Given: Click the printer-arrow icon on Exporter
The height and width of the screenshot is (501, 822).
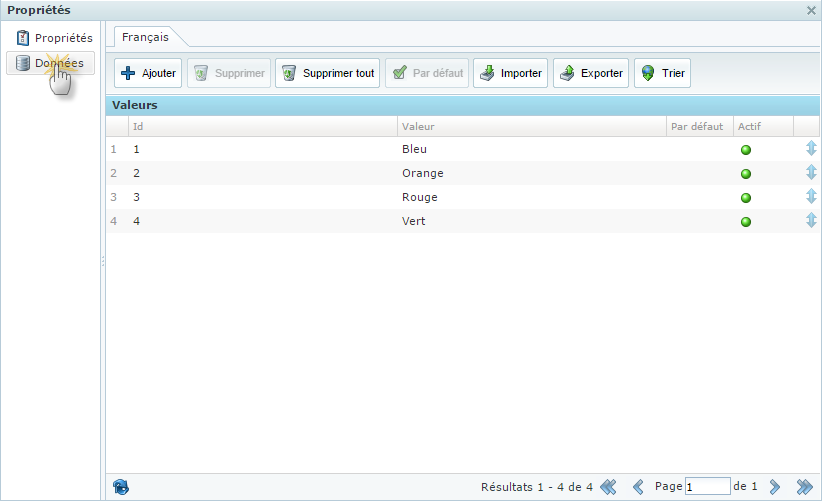Looking at the screenshot, I should tap(567, 73).
